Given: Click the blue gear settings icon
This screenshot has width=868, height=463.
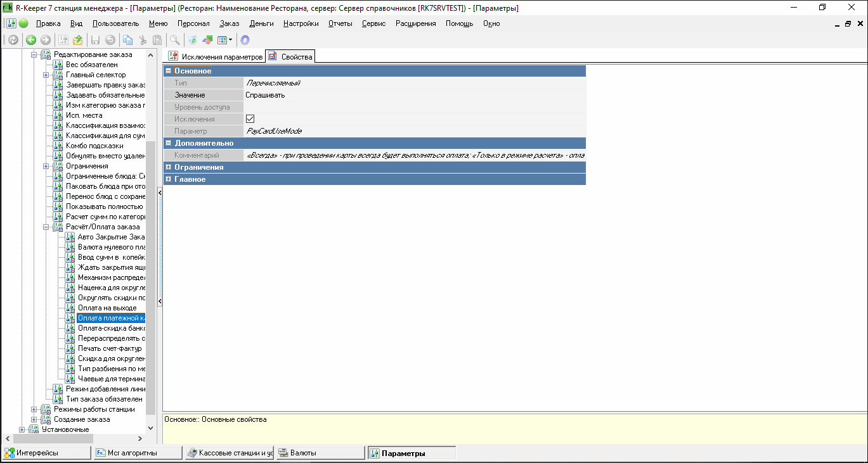Looking at the screenshot, I should [245, 40].
